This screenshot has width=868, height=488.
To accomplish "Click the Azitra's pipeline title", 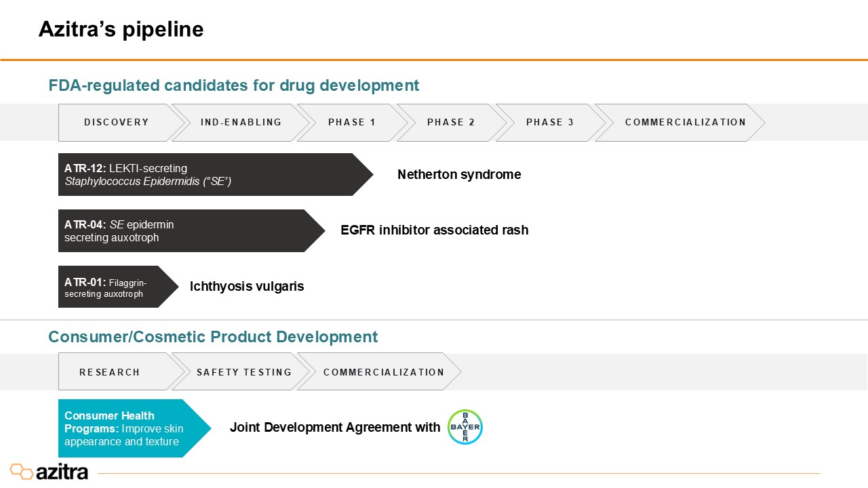I will (x=121, y=29).
